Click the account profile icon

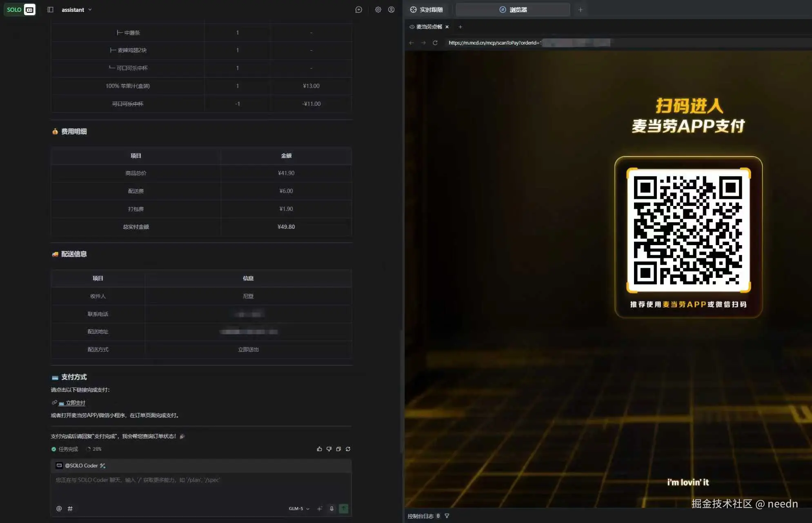(x=391, y=9)
